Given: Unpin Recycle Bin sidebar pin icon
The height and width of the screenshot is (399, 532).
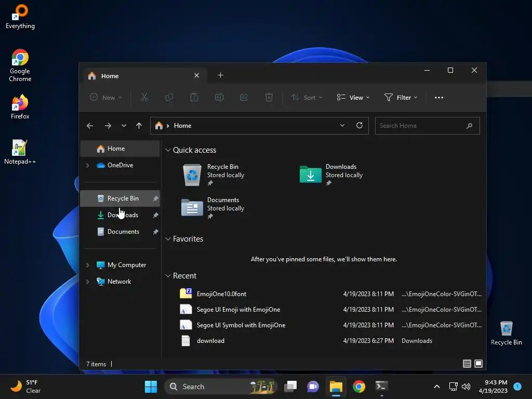Looking at the screenshot, I should (x=155, y=198).
